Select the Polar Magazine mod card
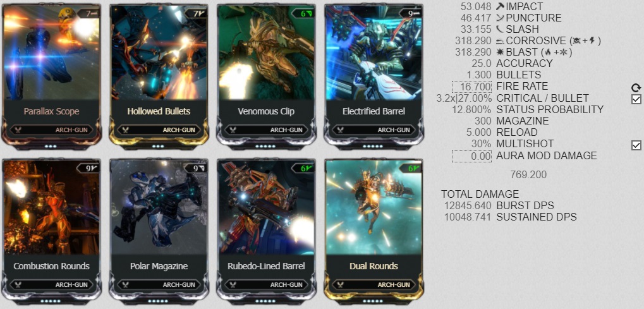 coord(159,231)
